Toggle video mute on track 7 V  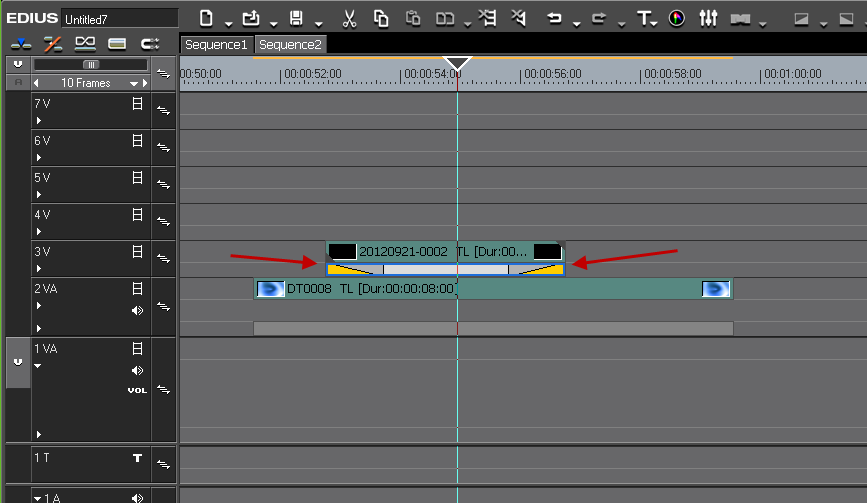coord(138,103)
